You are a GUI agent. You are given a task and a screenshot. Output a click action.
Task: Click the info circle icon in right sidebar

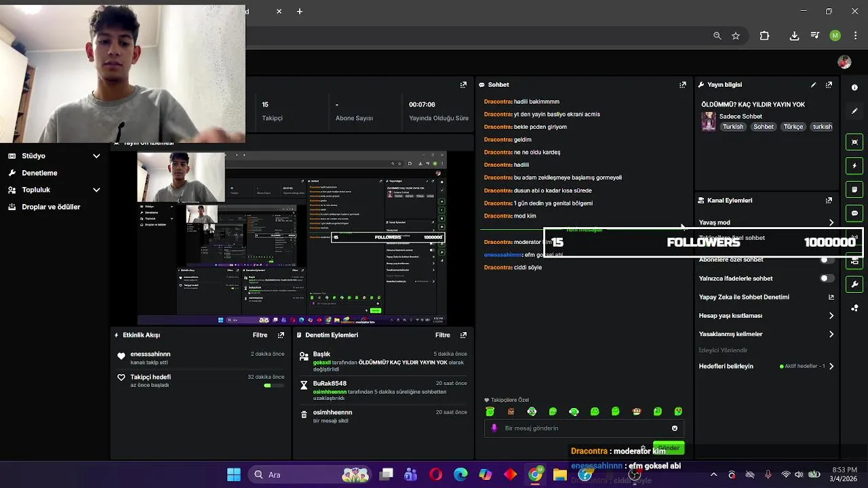pos(854,87)
